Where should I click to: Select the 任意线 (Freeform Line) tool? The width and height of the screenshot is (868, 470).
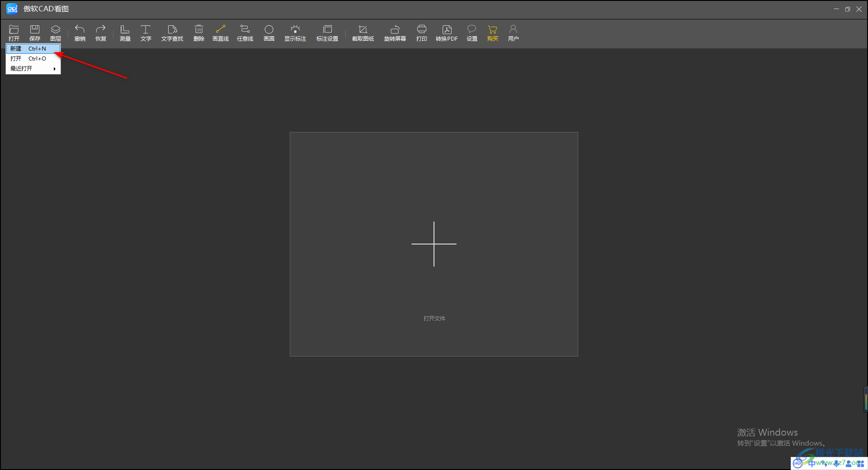click(x=245, y=33)
